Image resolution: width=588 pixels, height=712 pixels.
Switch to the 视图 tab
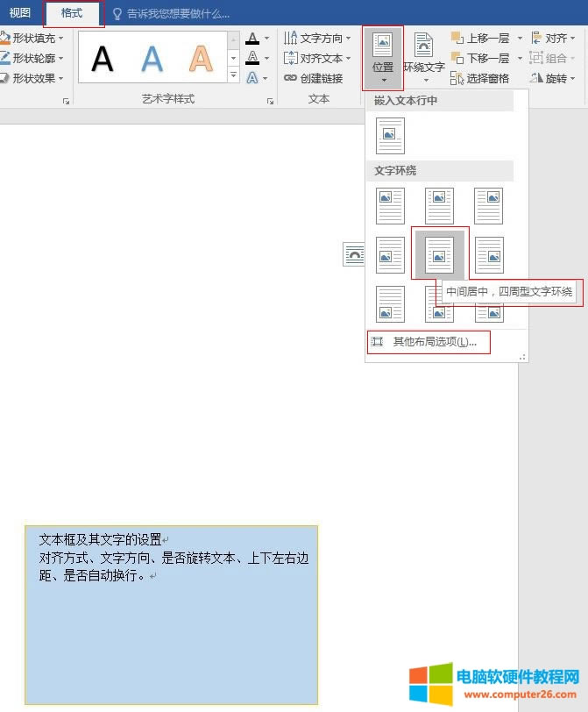click(19, 13)
